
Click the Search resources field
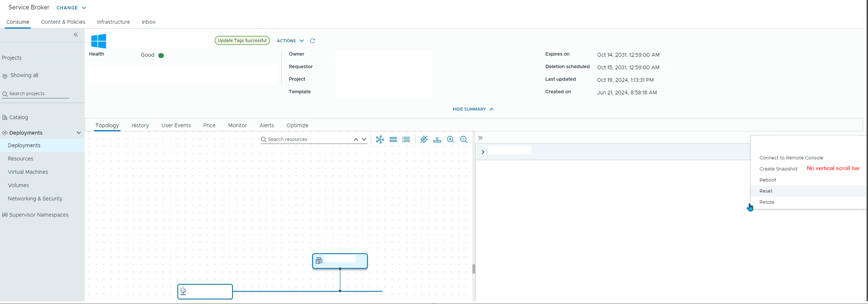click(x=306, y=139)
